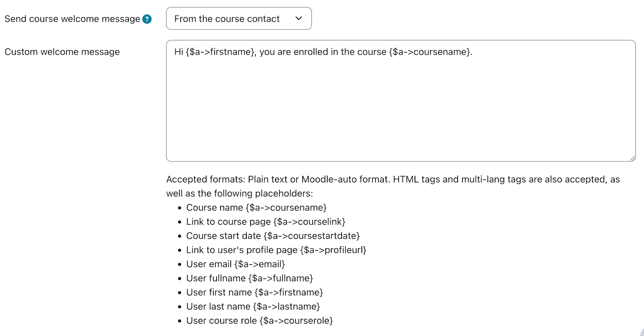This screenshot has width=644, height=336.
Task: Click the Link to course page placeholder
Action: coord(266,221)
